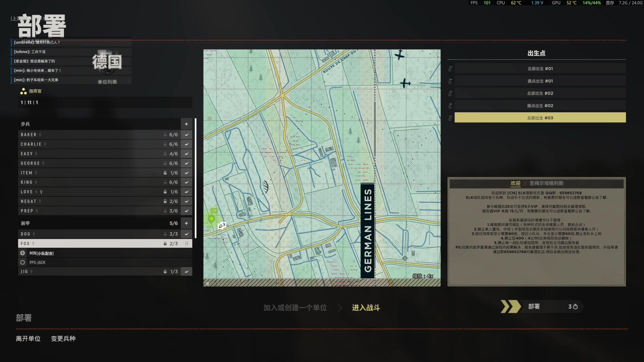This screenshot has width=644, height=362.
Task: Select spawn point 总部出生 #01
Action: coord(540,69)
